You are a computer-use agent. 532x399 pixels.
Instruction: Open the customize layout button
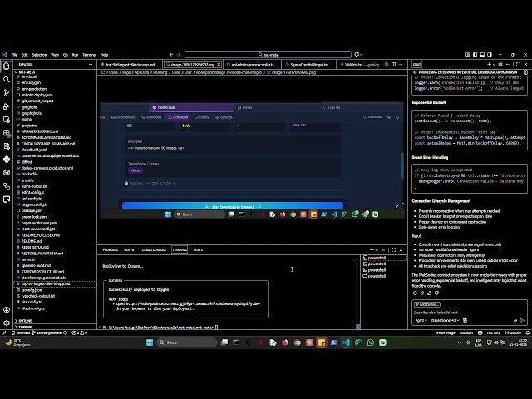pyautogui.click(x=468, y=55)
